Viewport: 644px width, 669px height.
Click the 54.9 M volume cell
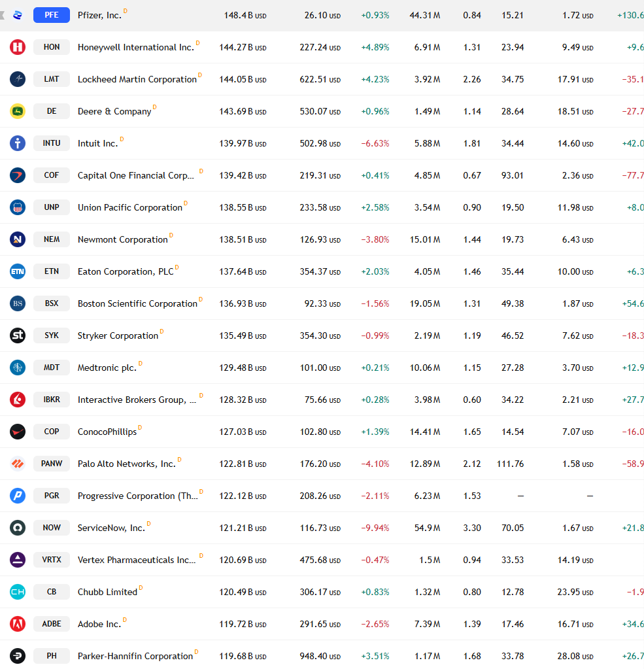(428, 528)
